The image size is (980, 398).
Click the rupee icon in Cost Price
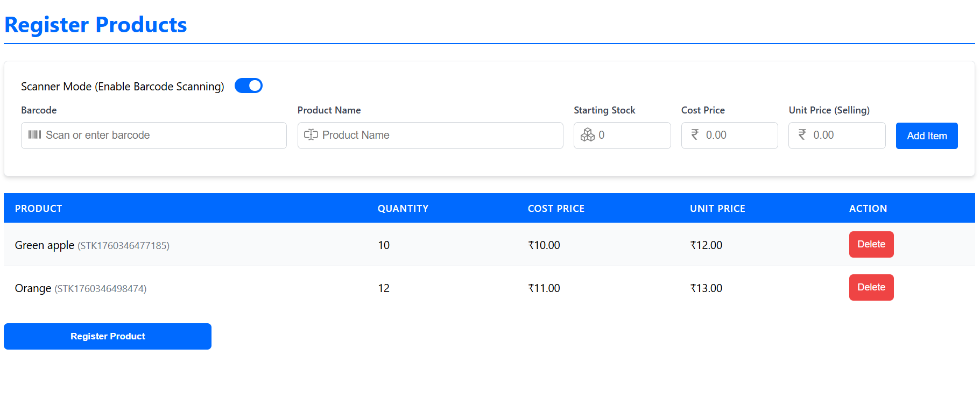pyautogui.click(x=695, y=135)
